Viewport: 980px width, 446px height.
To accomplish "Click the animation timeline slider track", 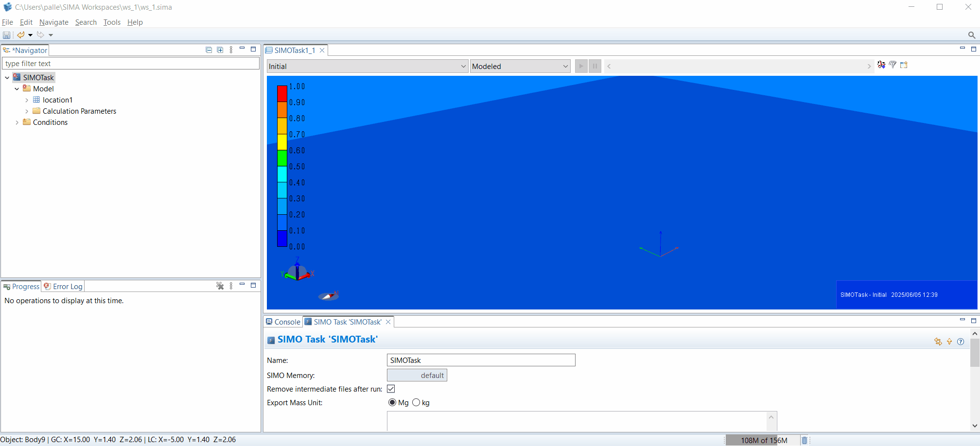I will pos(739,66).
